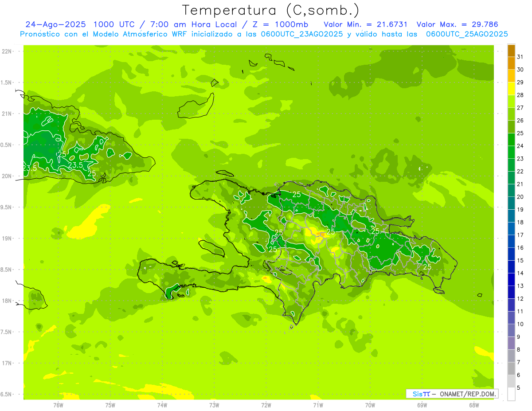Click the '21N' latitude label

pos(7,114)
